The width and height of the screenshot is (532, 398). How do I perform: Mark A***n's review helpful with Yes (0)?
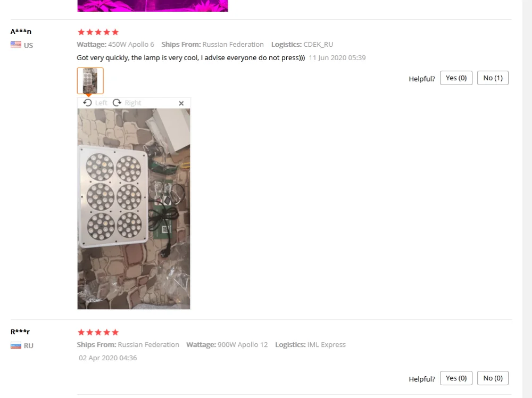click(456, 78)
